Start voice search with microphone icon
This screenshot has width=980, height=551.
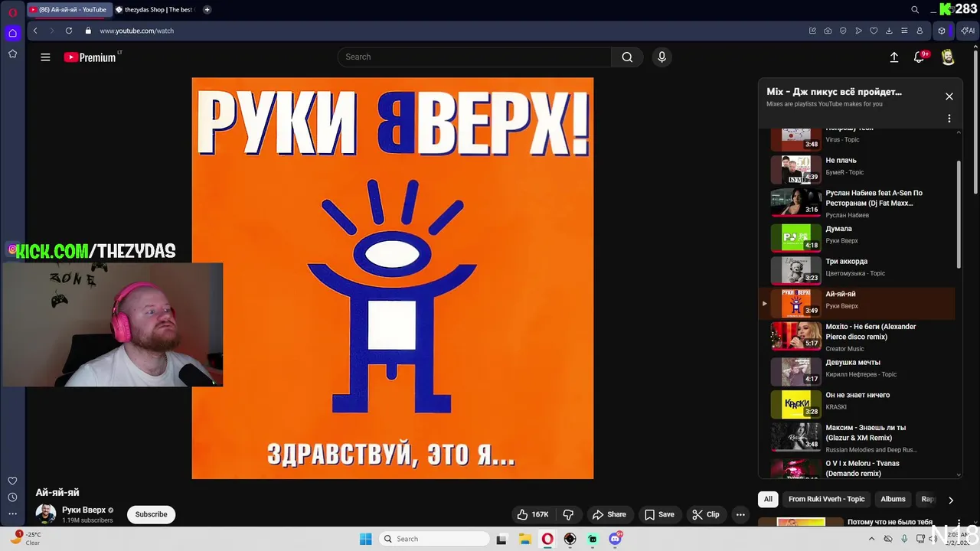(x=662, y=57)
